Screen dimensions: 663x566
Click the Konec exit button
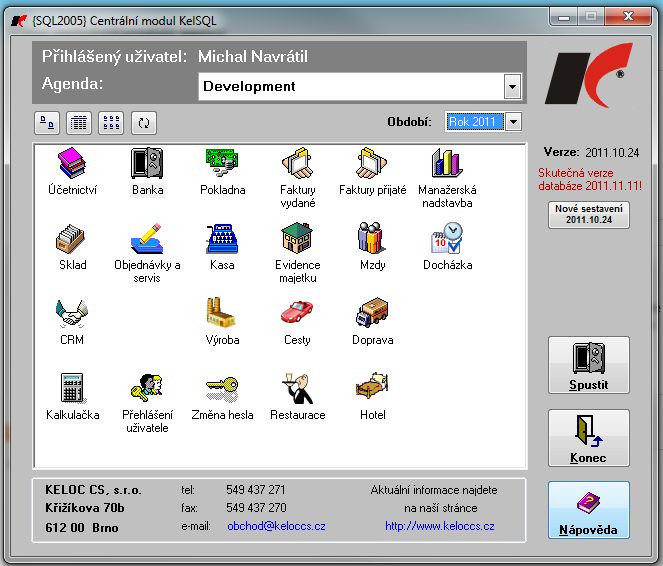[x=589, y=438]
